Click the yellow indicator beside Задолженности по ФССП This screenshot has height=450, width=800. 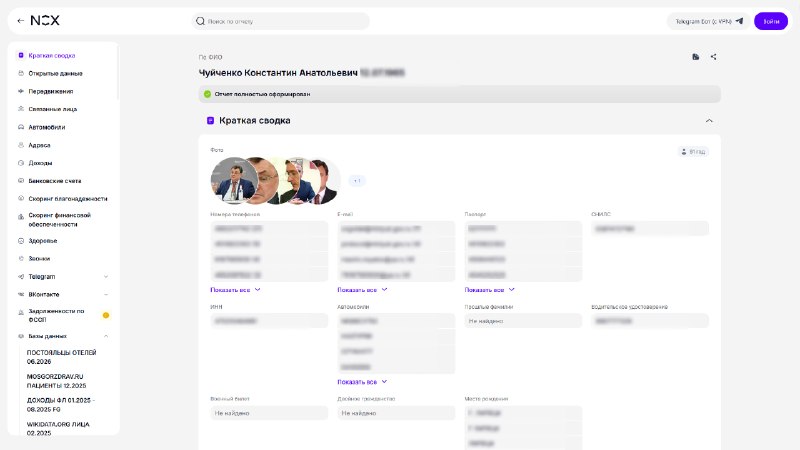[106, 315]
